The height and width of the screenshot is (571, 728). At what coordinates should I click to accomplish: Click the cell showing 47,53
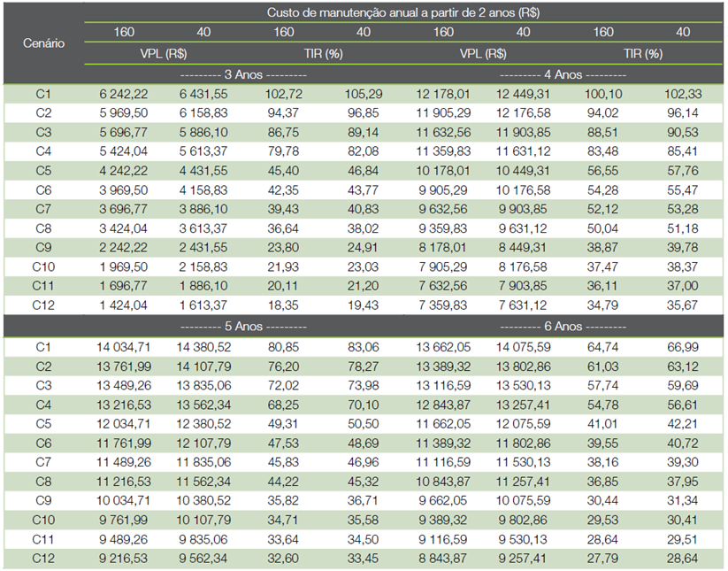tap(283, 444)
